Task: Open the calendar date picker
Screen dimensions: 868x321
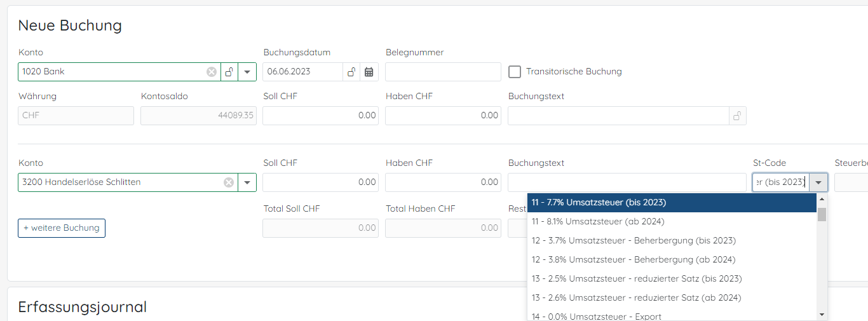Action: (x=369, y=72)
